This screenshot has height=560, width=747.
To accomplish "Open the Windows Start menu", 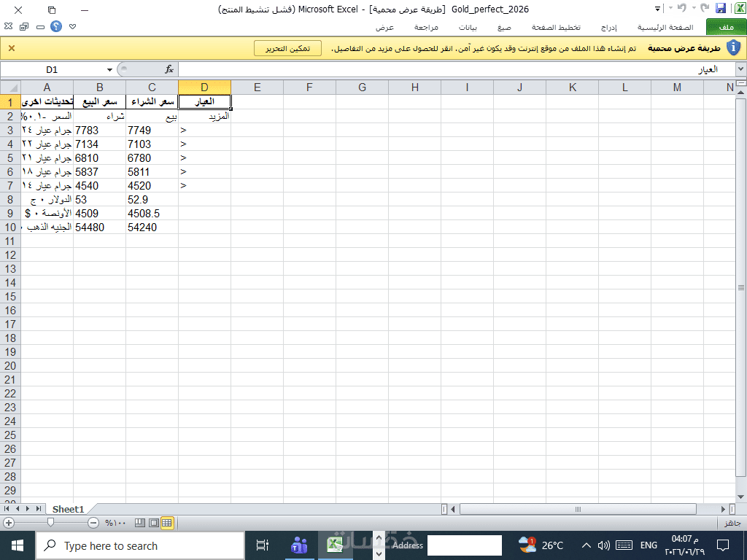I will pos(18,545).
